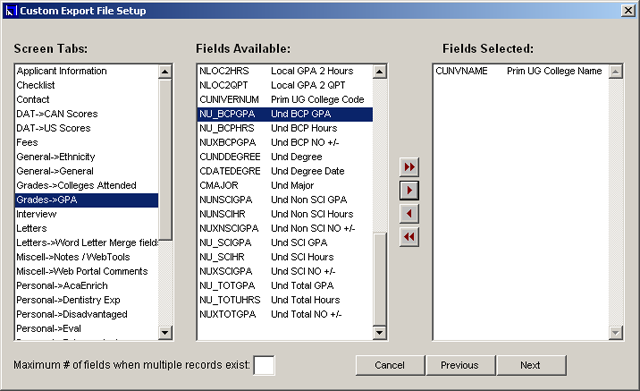This screenshot has height=391, width=640.
Task: Select the Und Major field row
Action: pyautogui.click(x=285, y=185)
